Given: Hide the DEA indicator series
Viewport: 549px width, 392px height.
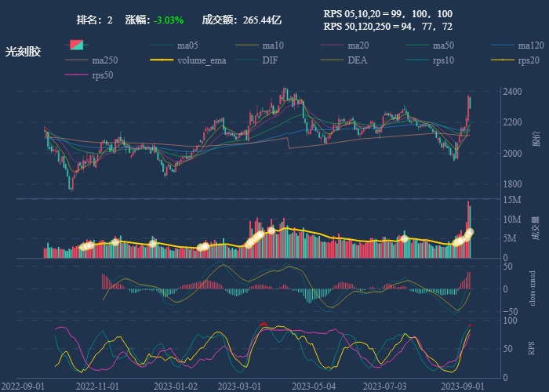Looking at the screenshot, I should point(347,60).
